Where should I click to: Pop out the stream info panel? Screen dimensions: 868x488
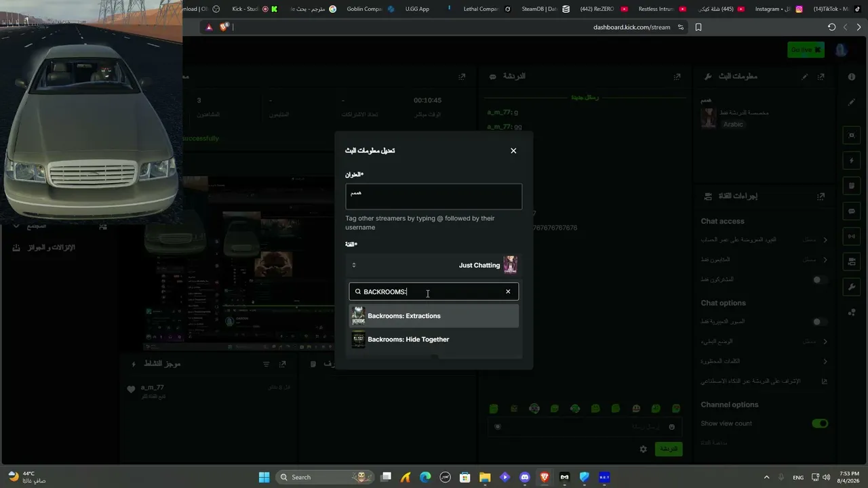click(x=821, y=77)
